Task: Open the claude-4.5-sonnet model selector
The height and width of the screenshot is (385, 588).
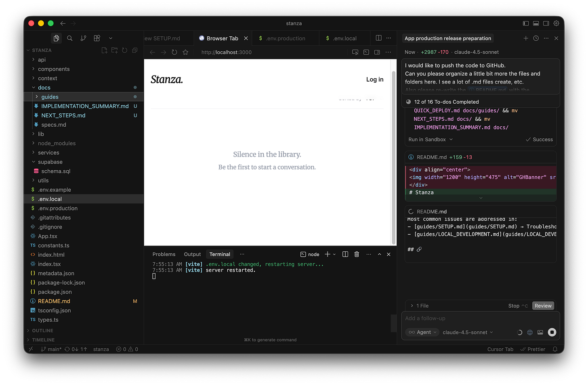Action: [x=467, y=332]
